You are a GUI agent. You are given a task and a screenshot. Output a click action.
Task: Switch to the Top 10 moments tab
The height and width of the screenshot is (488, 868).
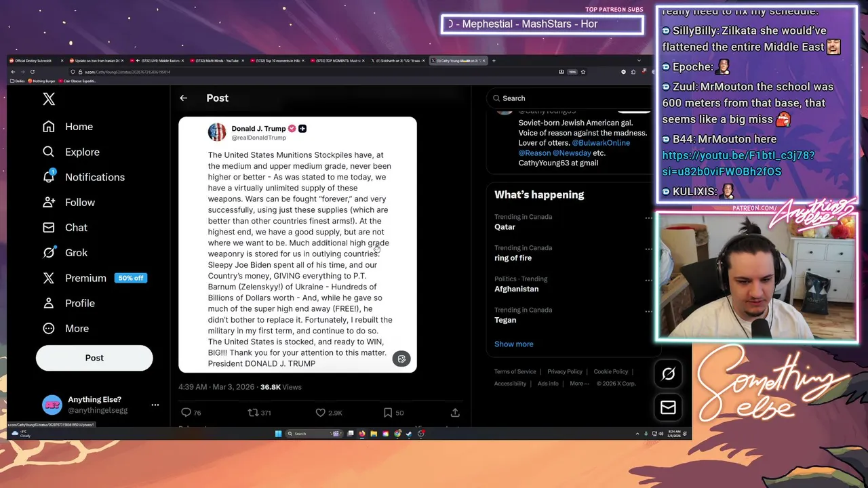[x=276, y=61]
